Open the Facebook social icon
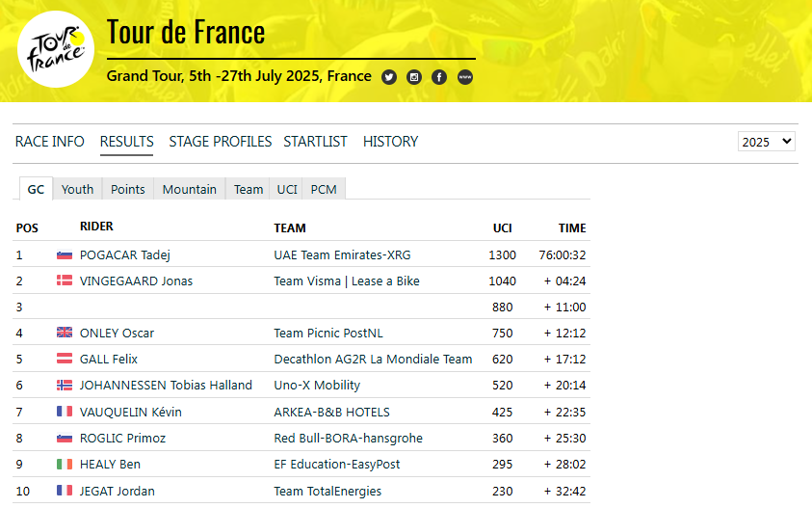 pyautogui.click(x=439, y=77)
